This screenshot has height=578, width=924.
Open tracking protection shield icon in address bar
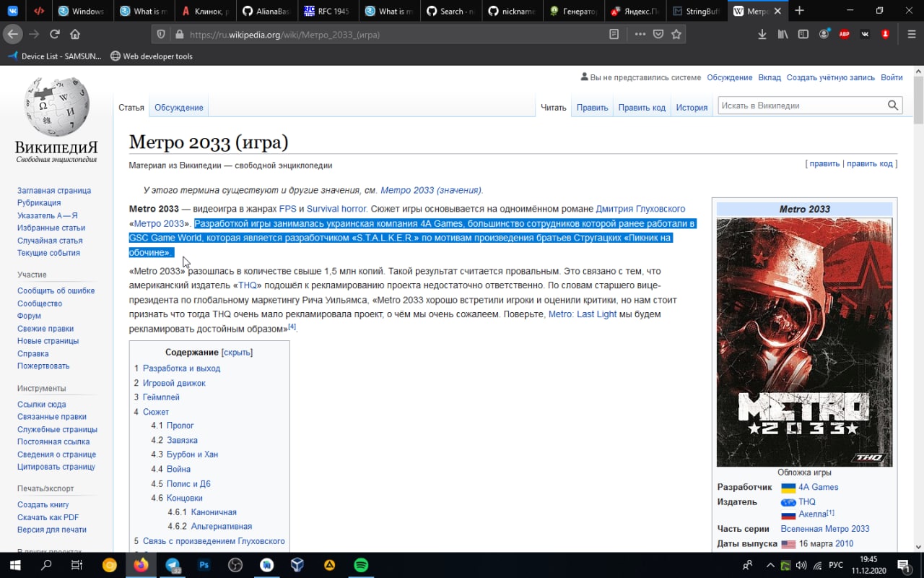pyautogui.click(x=161, y=34)
